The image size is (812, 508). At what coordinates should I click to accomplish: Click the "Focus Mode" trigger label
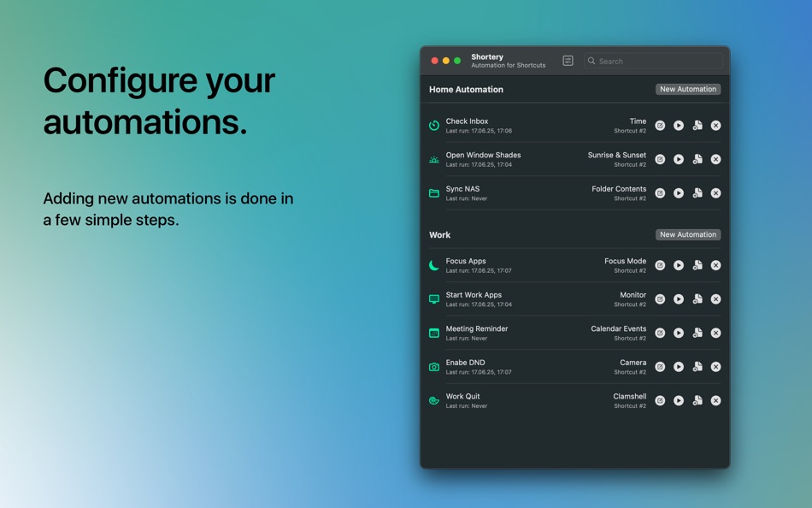point(625,261)
